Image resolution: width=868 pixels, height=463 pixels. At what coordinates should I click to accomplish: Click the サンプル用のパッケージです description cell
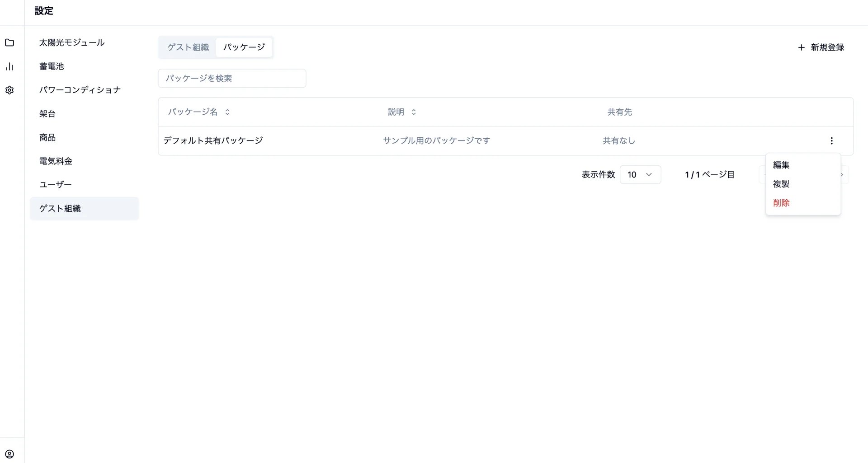coord(436,141)
